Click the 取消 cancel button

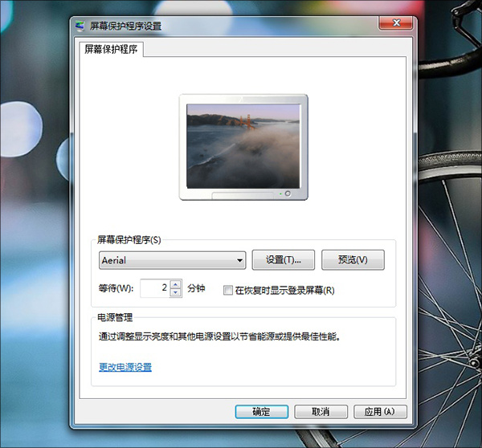point(321,412)
